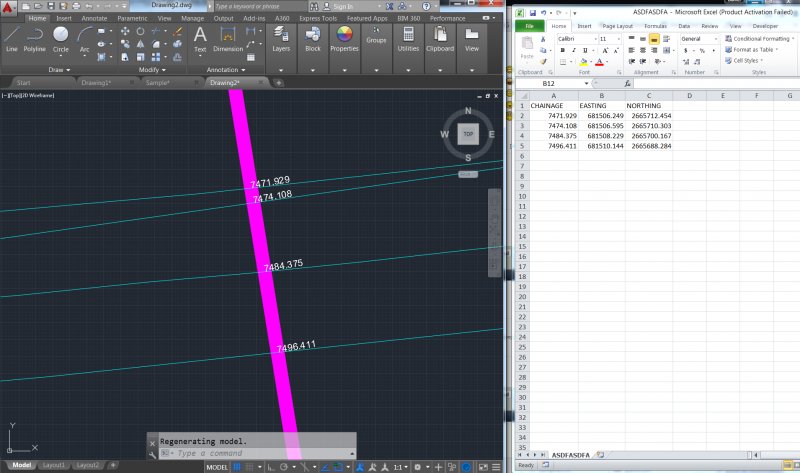Open Excel font name Calibri dropdown
This screenshot has width=800, height=473.
595,39
